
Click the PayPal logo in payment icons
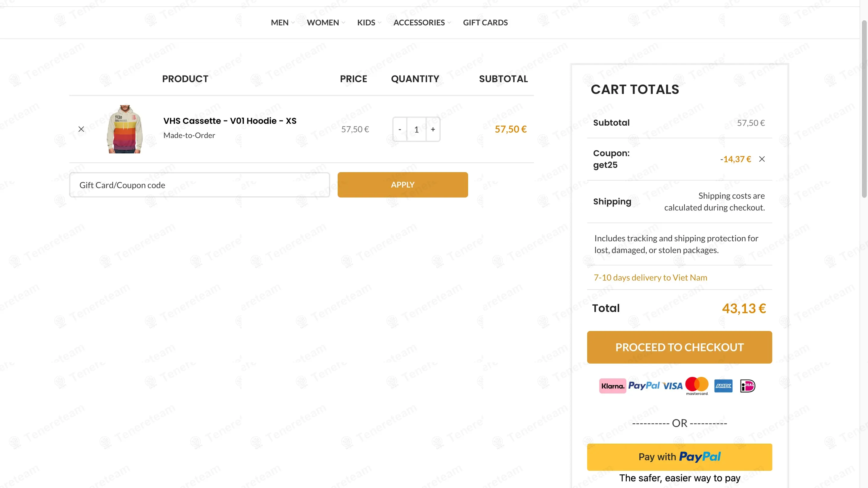point(644,386)
